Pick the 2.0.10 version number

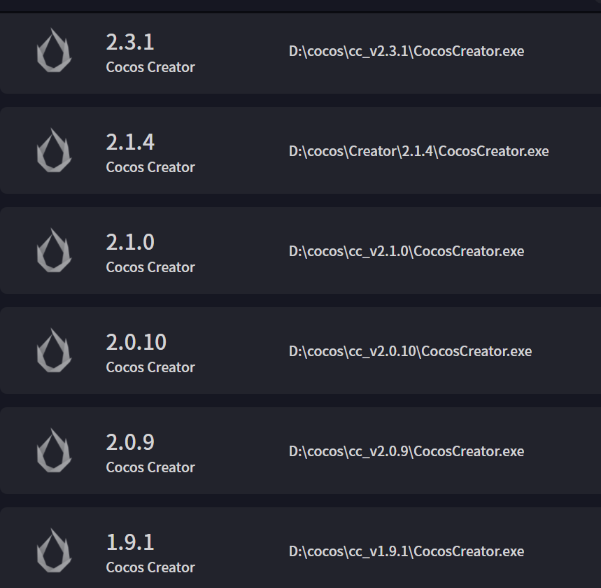coord(136,342)
